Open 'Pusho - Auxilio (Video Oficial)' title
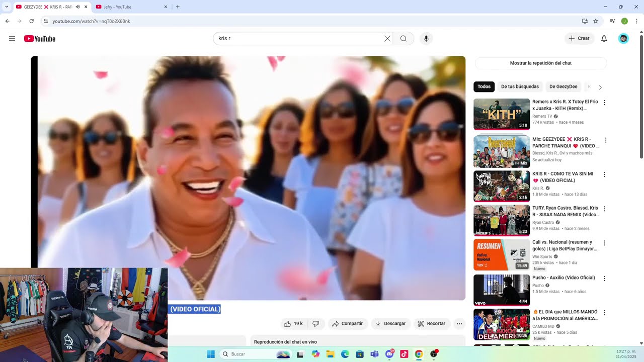Screen dimensions: 644x362 click(563, 278)
